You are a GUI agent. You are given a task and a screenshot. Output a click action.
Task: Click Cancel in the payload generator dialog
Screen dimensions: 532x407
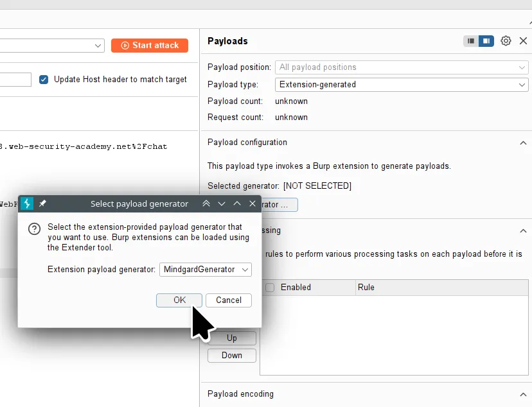click(228, 300)
